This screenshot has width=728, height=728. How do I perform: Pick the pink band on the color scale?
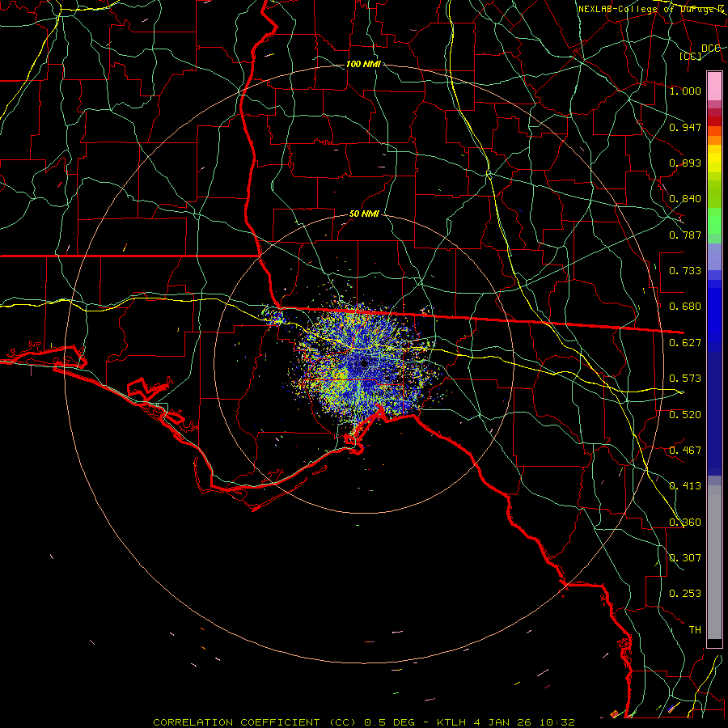pyautogui.click(x=714, y=86)
